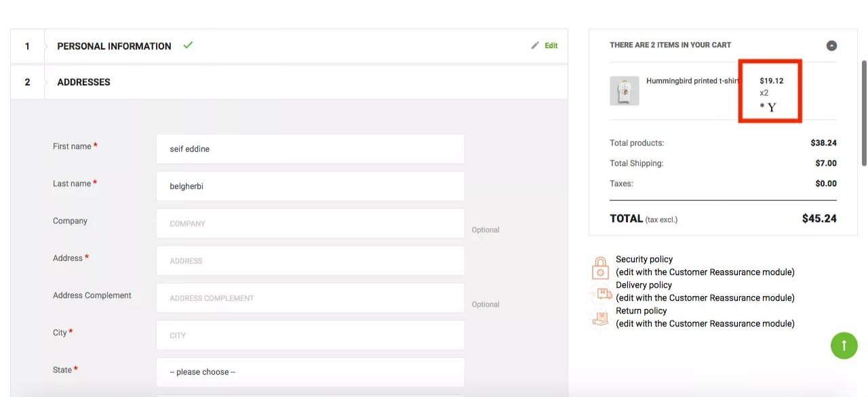Click the Hummingbird printed t-shirt product name
Image resolution: width=868 pixels, height=397 pixels.
[x=692, y=81]
